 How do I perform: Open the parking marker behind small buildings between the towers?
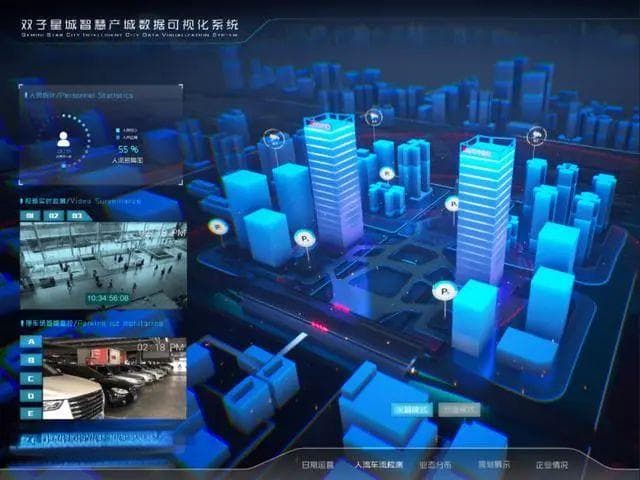(387, 173)
